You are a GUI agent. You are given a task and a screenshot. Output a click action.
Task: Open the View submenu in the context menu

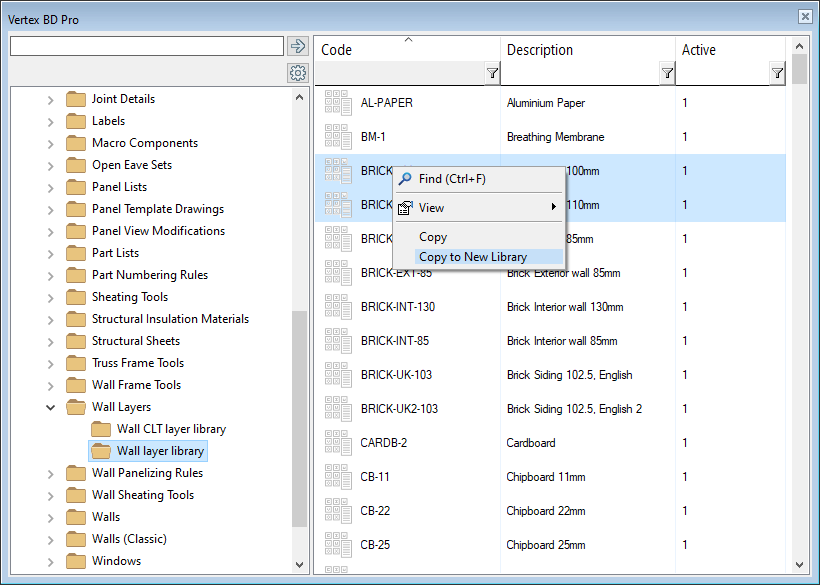pos(433,208)
